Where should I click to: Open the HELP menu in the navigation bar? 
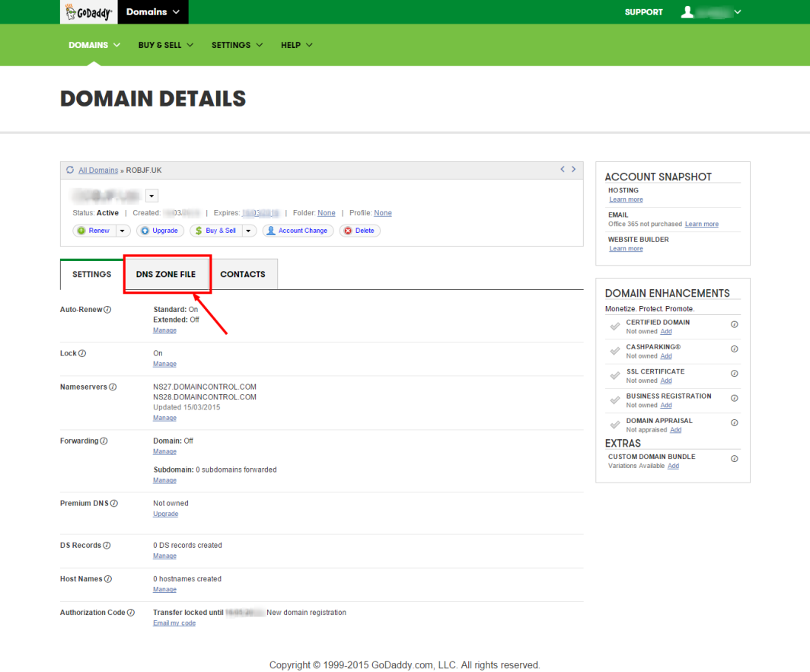(x=295, y=45)
